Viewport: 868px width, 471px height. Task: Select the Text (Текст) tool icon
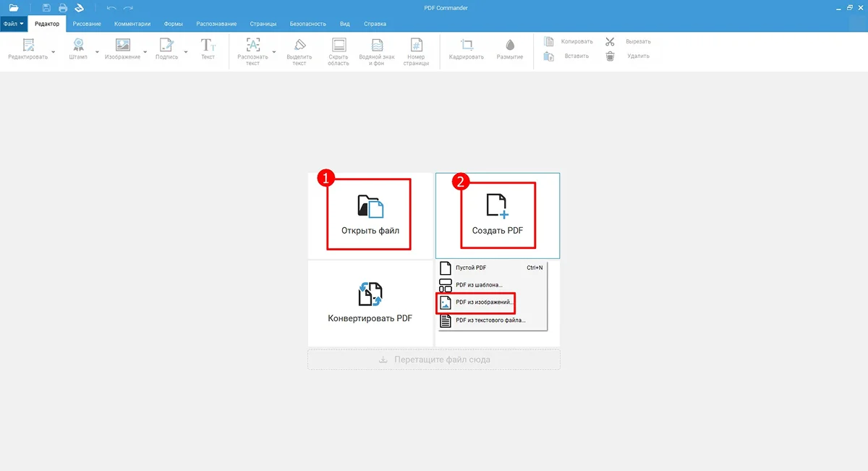(208, 46)
